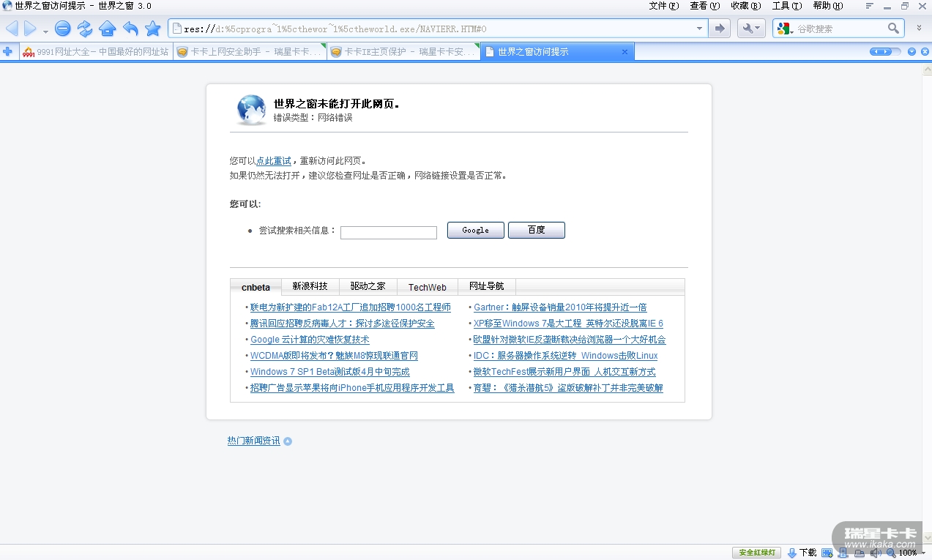
Task: Open the 帮助(H) menu
Action: coord(827,6)
